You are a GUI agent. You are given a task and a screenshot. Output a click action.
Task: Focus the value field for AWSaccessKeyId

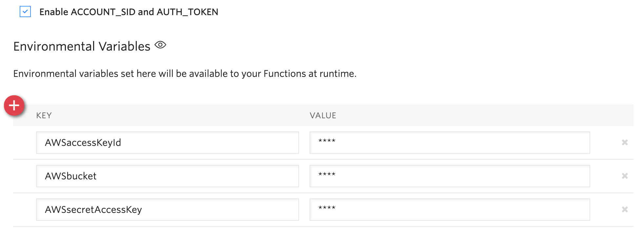(x=449, y=143)
